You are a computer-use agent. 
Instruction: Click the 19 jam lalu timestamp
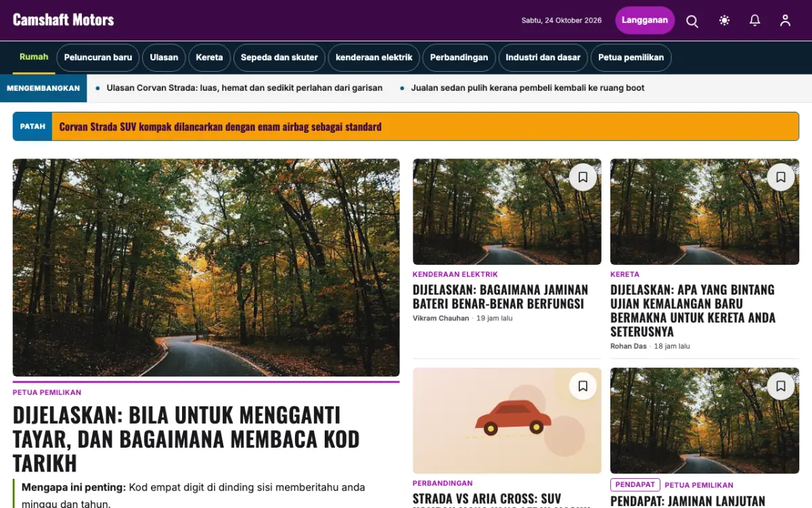495,318
